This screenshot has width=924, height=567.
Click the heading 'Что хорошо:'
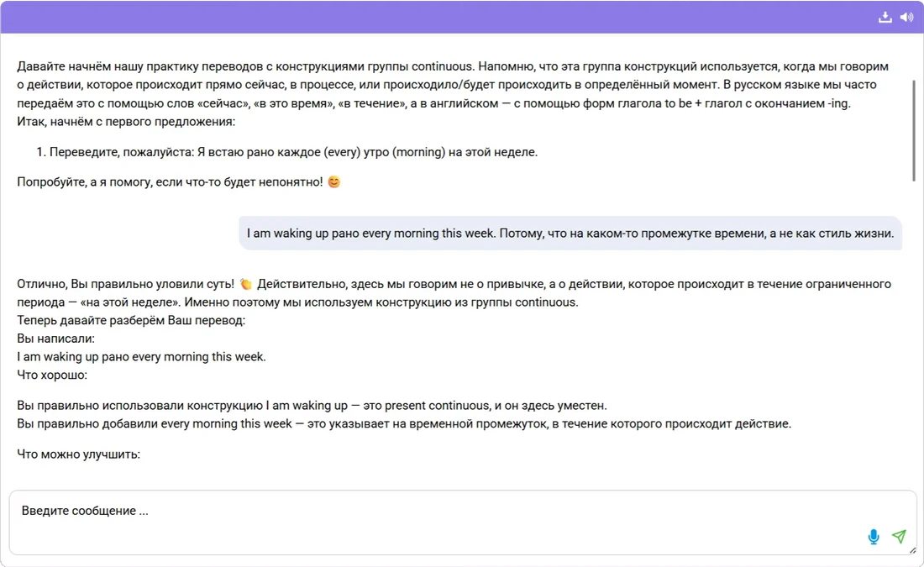pos(52,375)
